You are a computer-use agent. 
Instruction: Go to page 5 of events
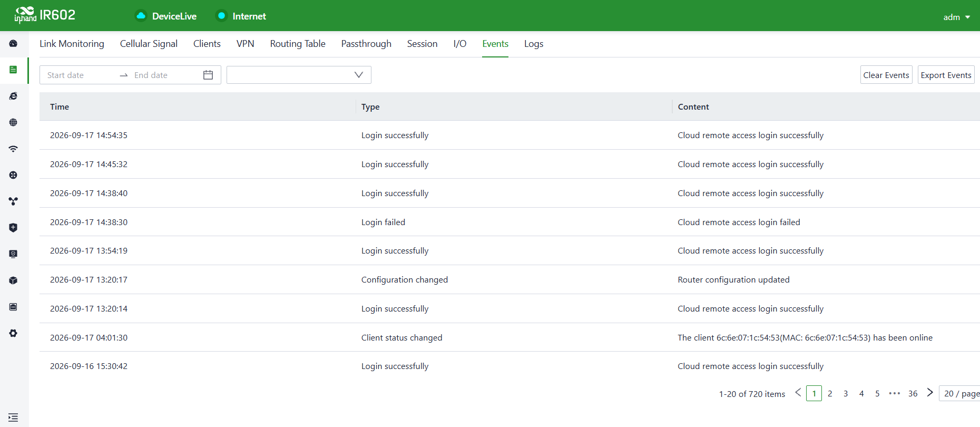877,393
